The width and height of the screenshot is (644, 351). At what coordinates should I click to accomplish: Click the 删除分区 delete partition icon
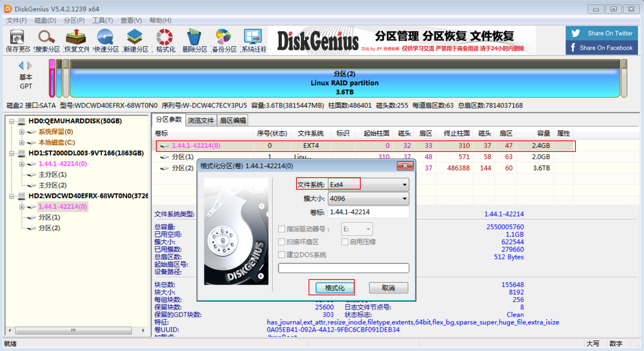tap(194, 41)
